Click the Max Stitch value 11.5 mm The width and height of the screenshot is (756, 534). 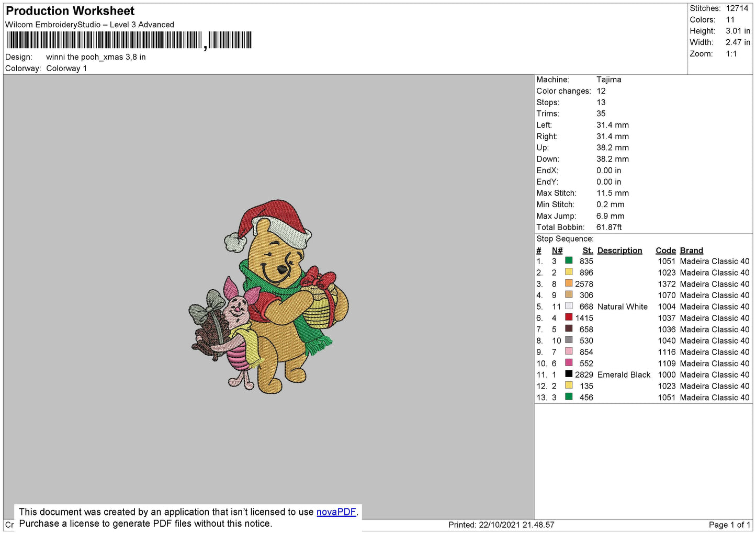point(613,193)
